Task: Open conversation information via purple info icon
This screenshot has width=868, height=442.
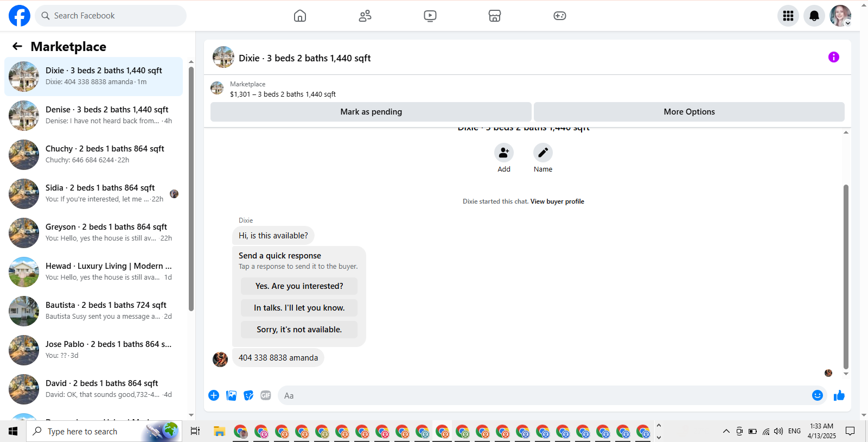Action: [834, 57]
